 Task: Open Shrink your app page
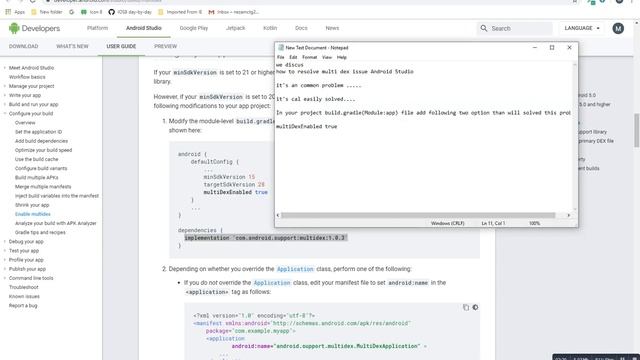pos(32,205)
